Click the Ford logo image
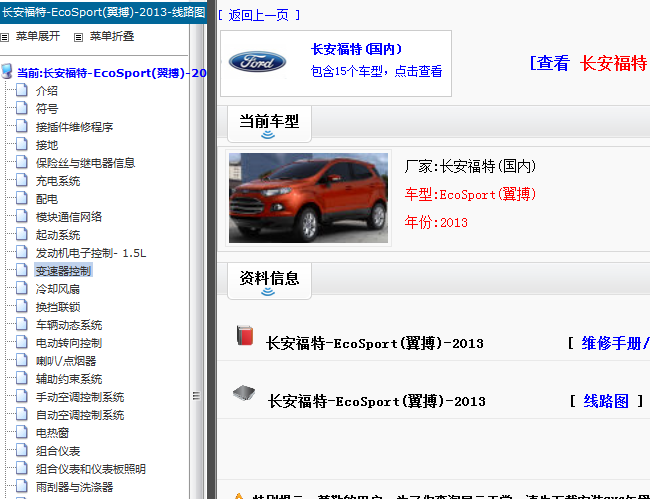 [257, 62]
